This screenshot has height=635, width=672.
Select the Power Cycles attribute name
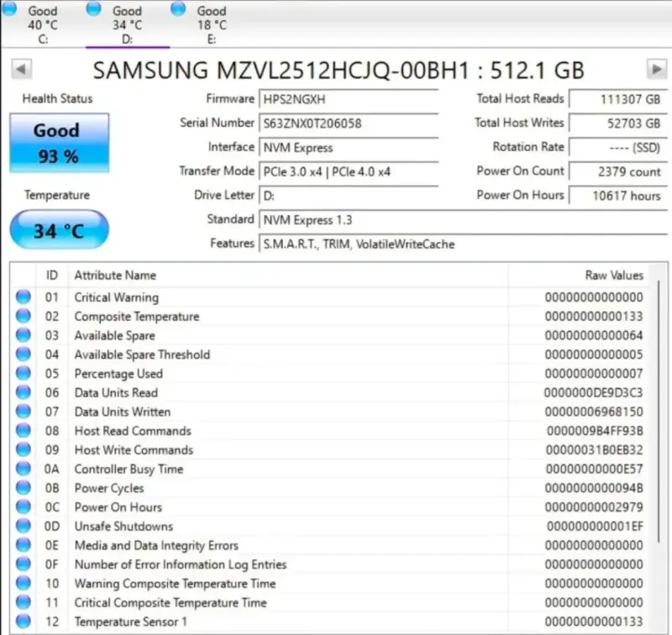(x=109, y=488)
